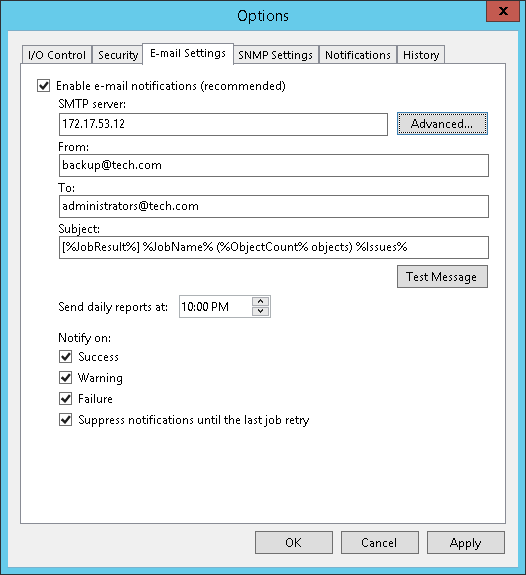Go to the Notifications tab
The image size is (526, 575).
358,55
